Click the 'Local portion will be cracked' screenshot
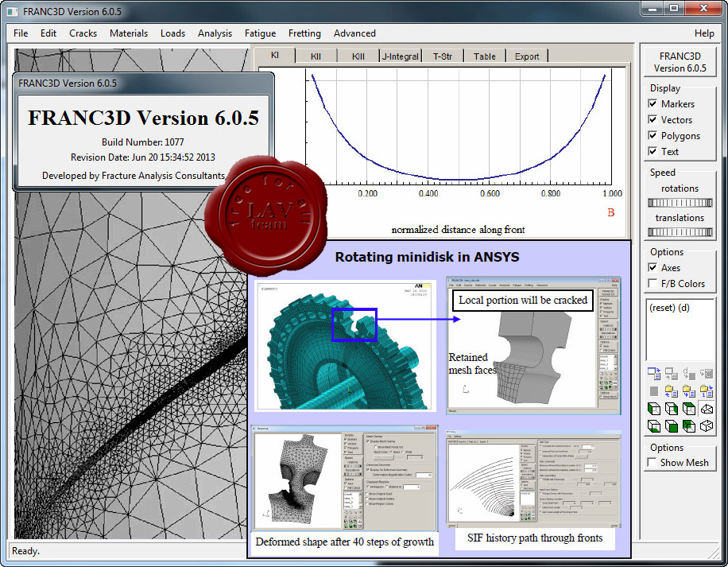The image size is (728, 567). point(533,345)
